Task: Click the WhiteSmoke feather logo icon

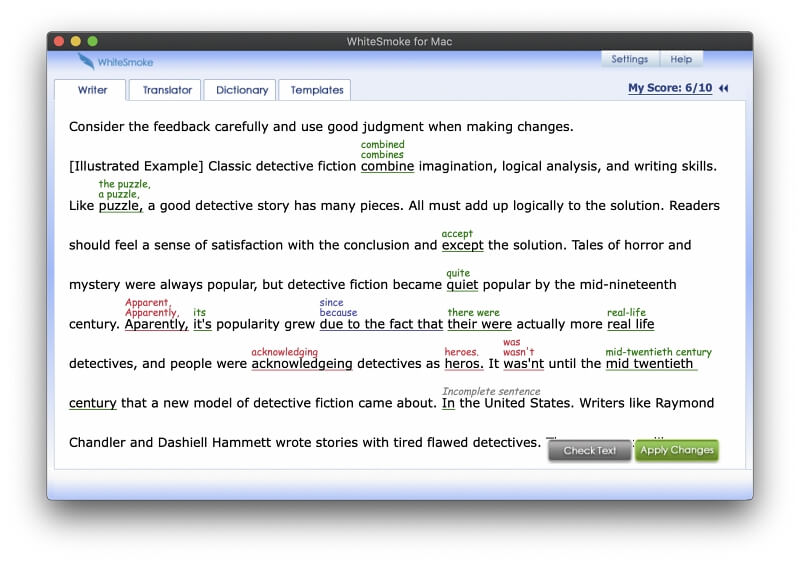Action: pyautogui.click(x=86, y=61)
